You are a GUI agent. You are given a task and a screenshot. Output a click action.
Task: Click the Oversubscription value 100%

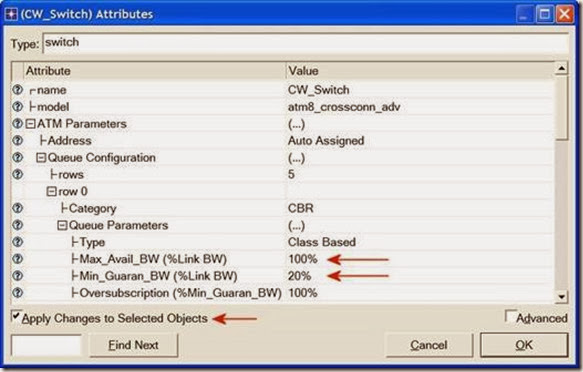coord(303,293)
